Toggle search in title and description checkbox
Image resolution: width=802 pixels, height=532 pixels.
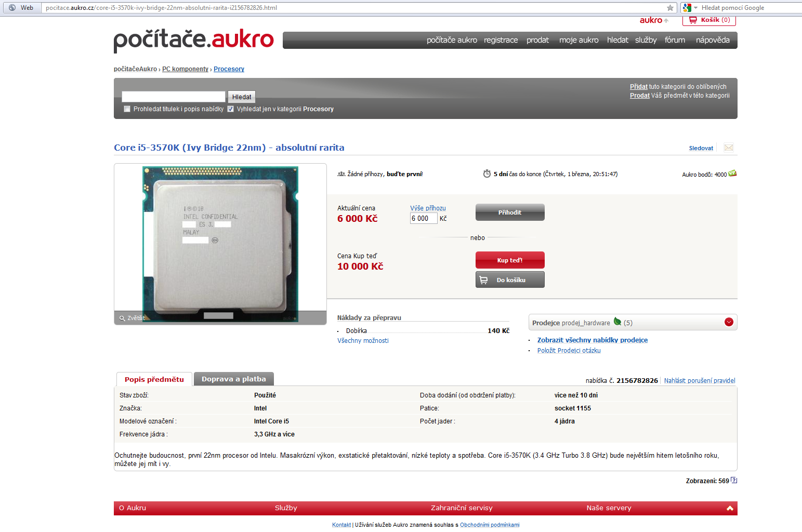point(127,109)
